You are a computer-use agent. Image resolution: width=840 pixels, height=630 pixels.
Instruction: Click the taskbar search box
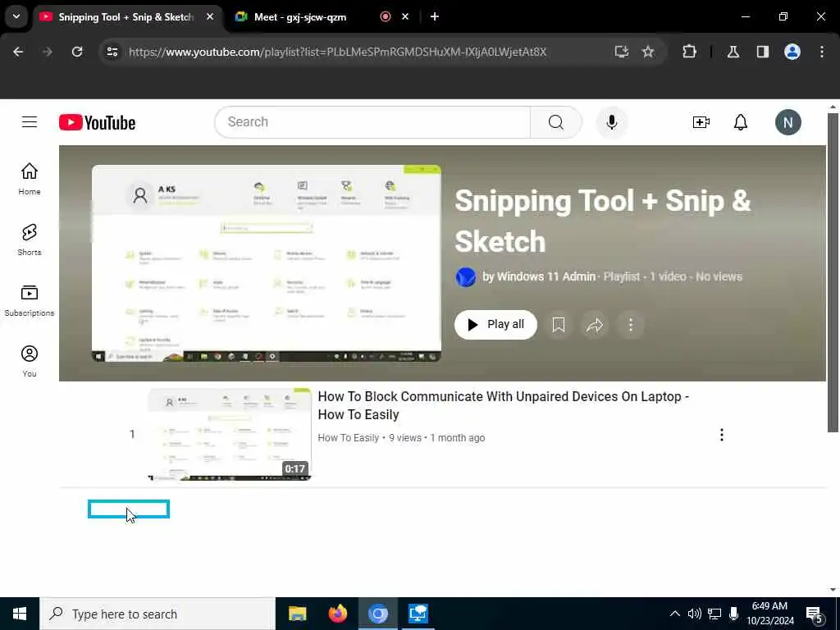(x=157, y=614)
